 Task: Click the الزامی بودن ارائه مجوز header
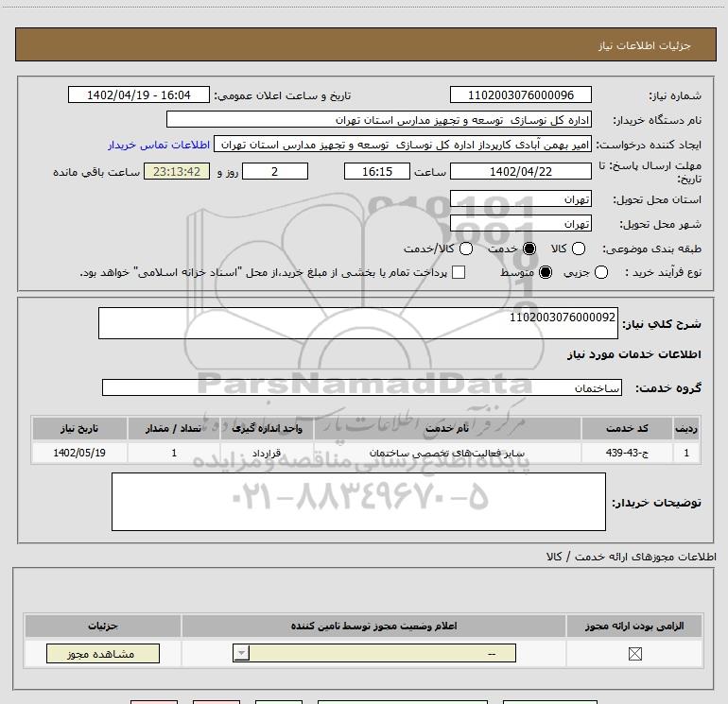click(x=634, y=626)
